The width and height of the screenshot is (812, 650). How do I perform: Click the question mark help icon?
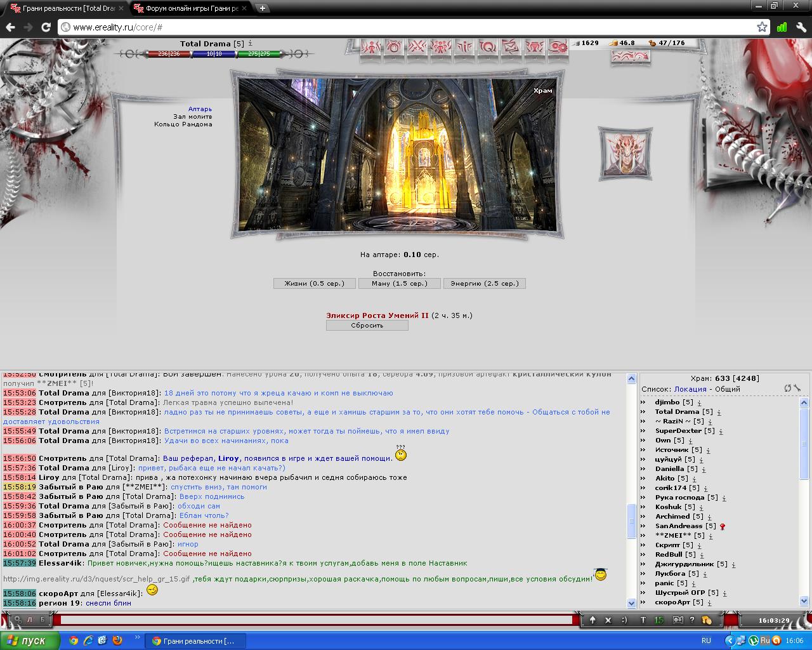click(x=691, y=620)
